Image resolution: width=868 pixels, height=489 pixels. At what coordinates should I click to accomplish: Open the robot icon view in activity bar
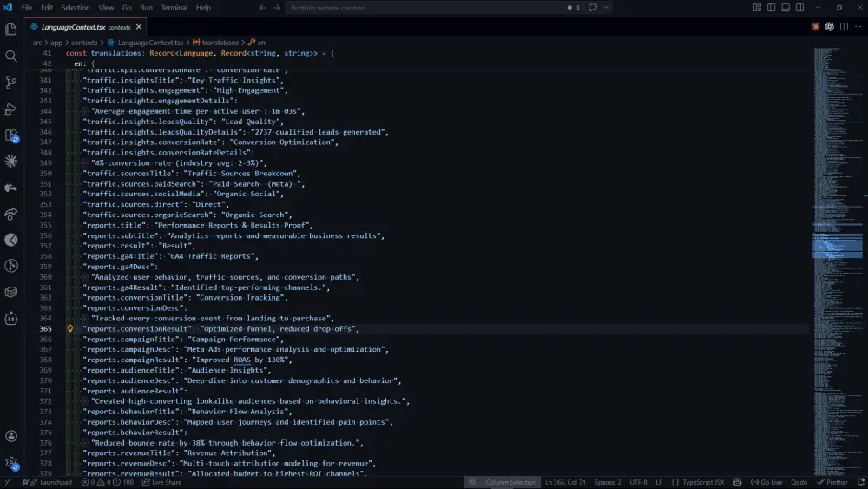pos(11,319)
